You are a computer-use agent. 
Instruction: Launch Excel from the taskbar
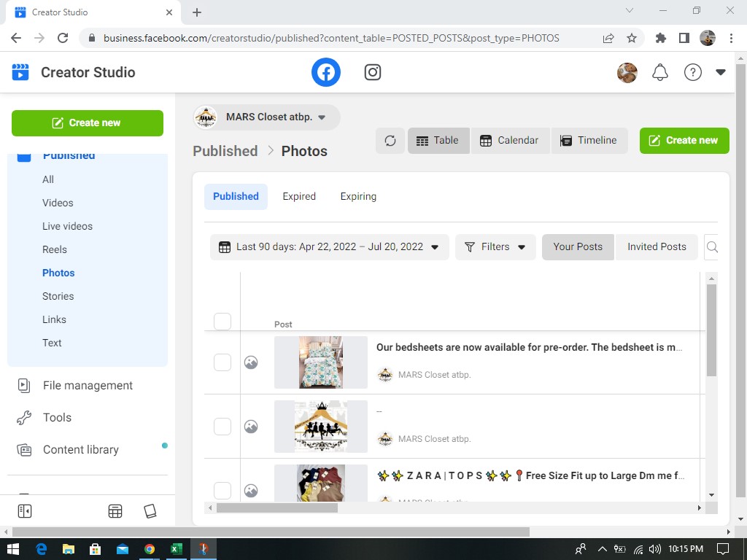click(x=177, y=549)
